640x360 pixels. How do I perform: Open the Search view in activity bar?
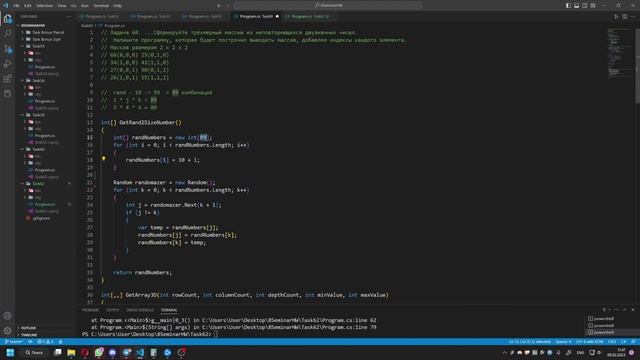(7, 34)
